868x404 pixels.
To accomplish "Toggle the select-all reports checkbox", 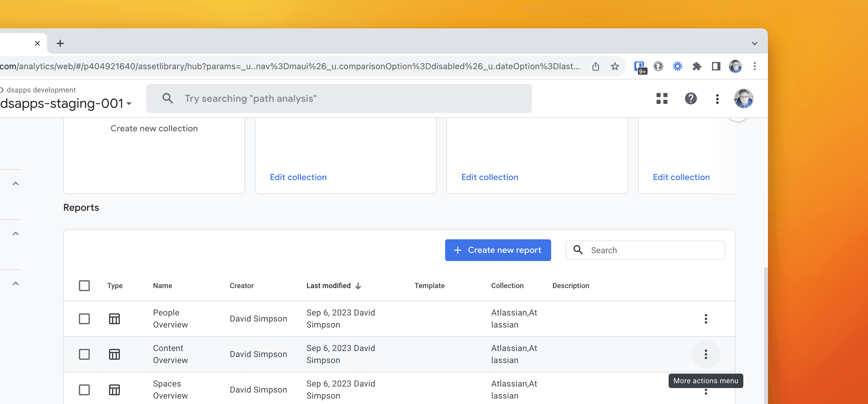I will pyautogui.click(x=84, y=285).
